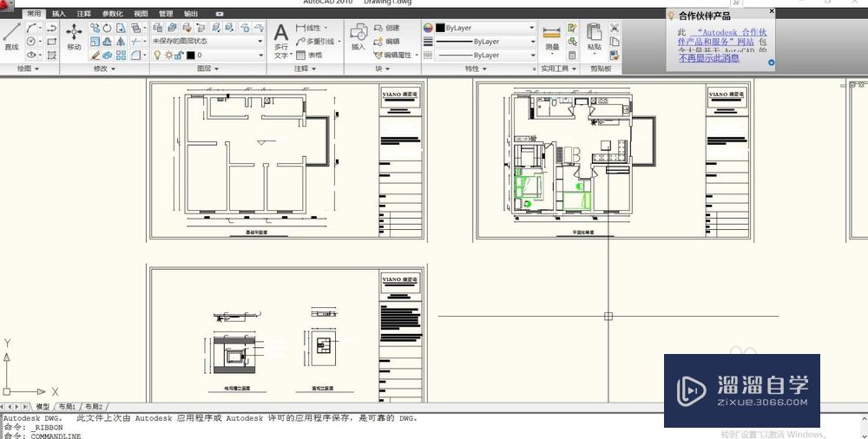The width and height of the screenshot is (868, 439).
Task: Activate the 移动 Move tool
Action: [74, 37]
